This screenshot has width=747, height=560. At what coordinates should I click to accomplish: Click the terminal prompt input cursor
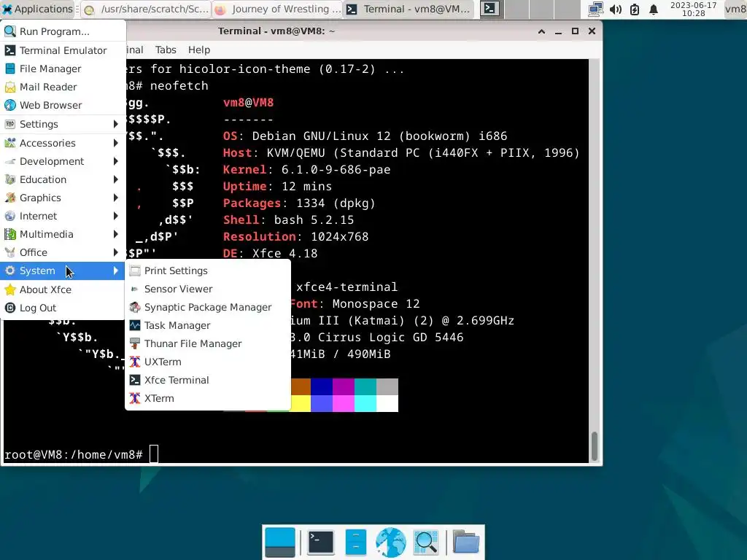pos(153,454)
